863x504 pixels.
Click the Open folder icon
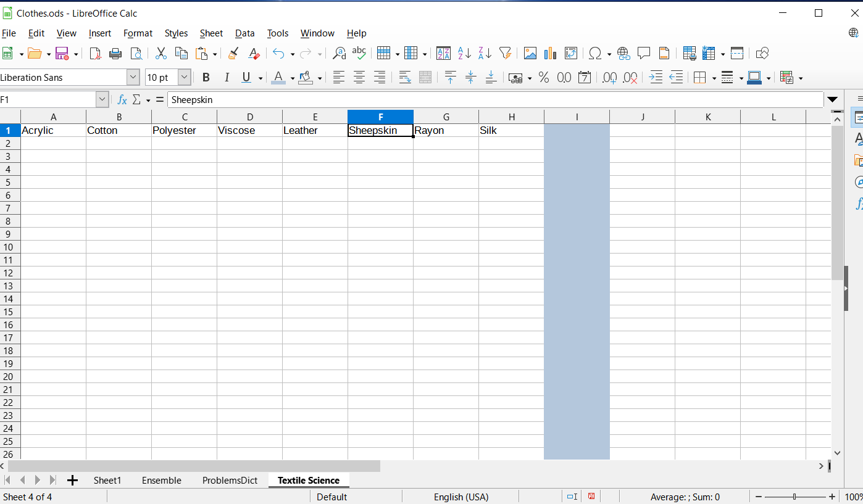coord(35,54)
